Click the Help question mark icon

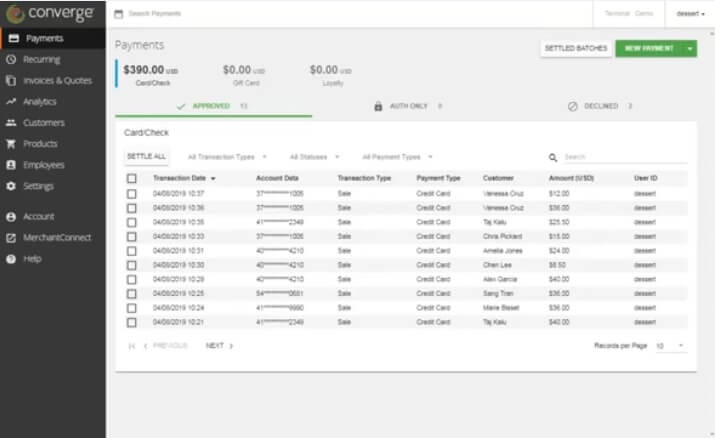[11, 259]
